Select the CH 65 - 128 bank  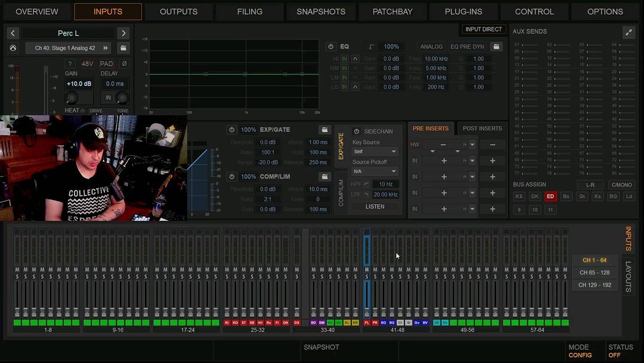point(596,273)
